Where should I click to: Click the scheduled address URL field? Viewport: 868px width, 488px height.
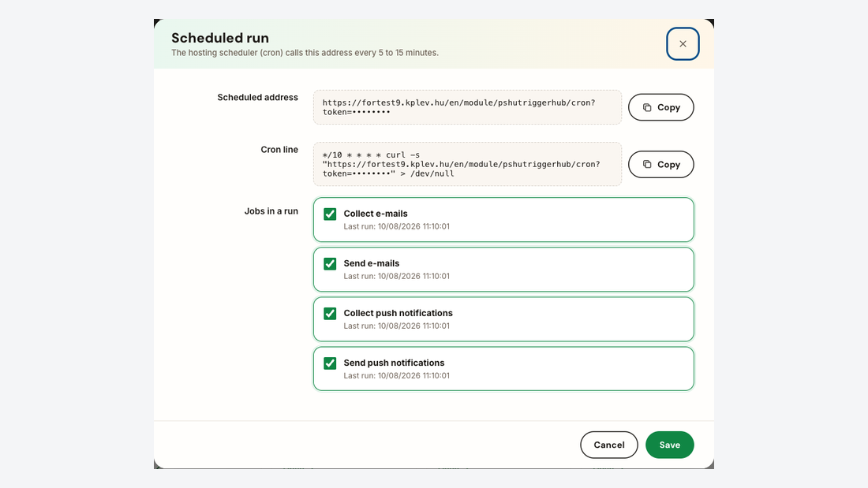[x=467, y=107]
